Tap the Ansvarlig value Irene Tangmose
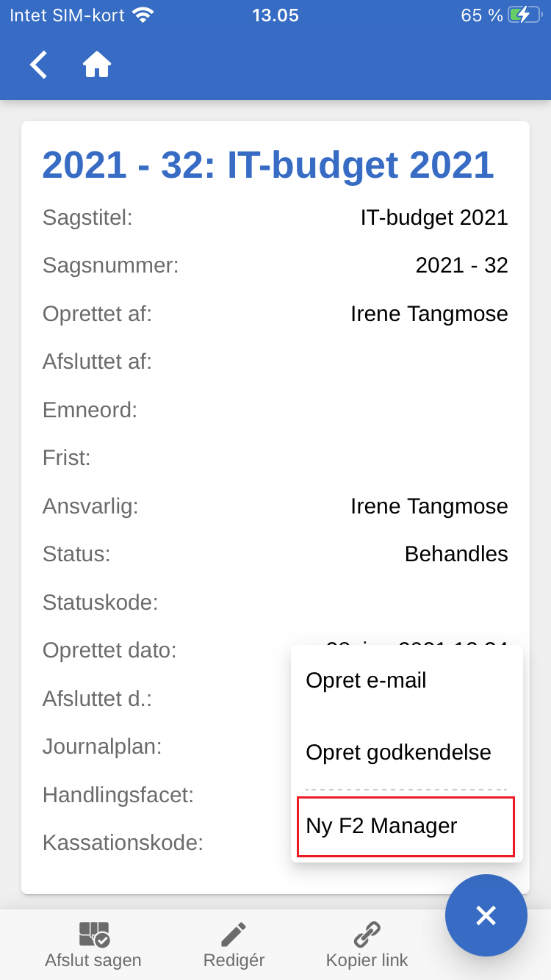Image resolution: width=551 pixels, height=980 pixels. [x=429, y=506]
